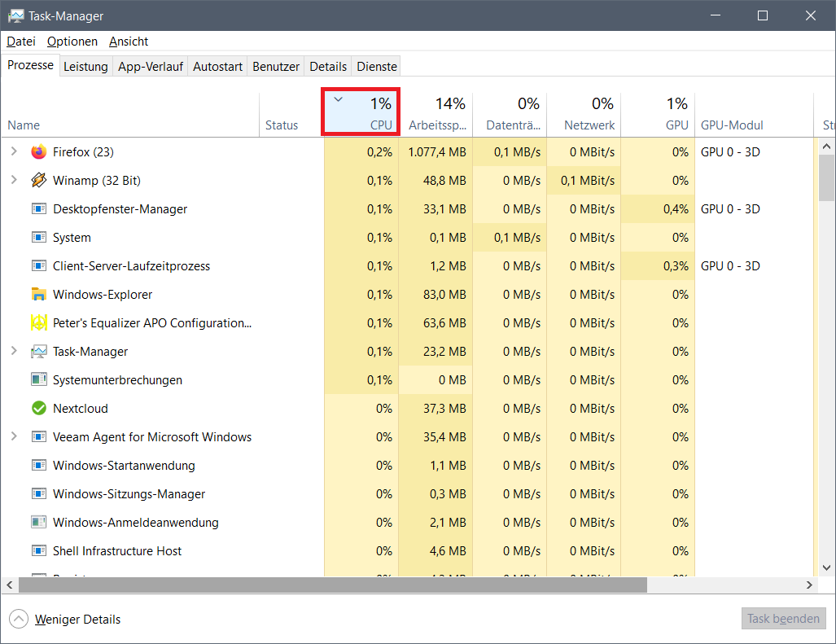This screenshot has height=644, width=836.
Task: Open the Ansicht menu
Action: [x=129, y=42]
